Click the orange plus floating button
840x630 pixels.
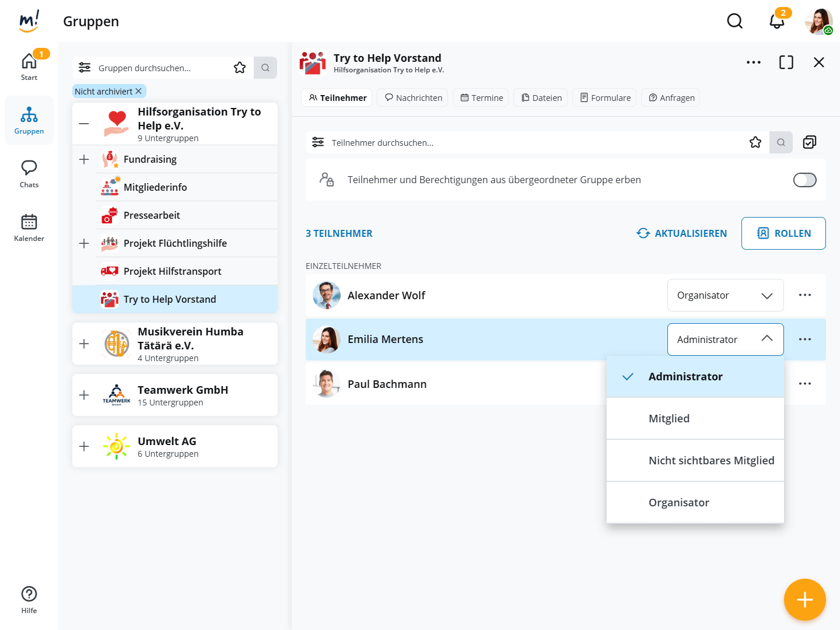point(804,600)
